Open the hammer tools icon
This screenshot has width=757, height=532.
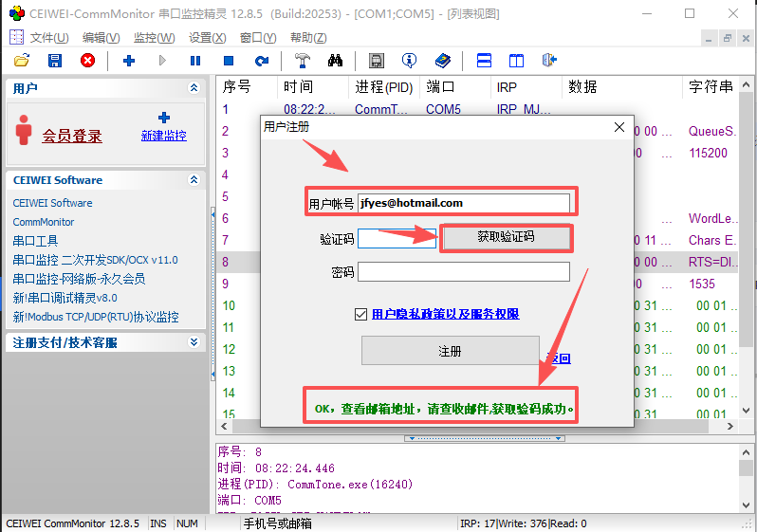(303, 61)
